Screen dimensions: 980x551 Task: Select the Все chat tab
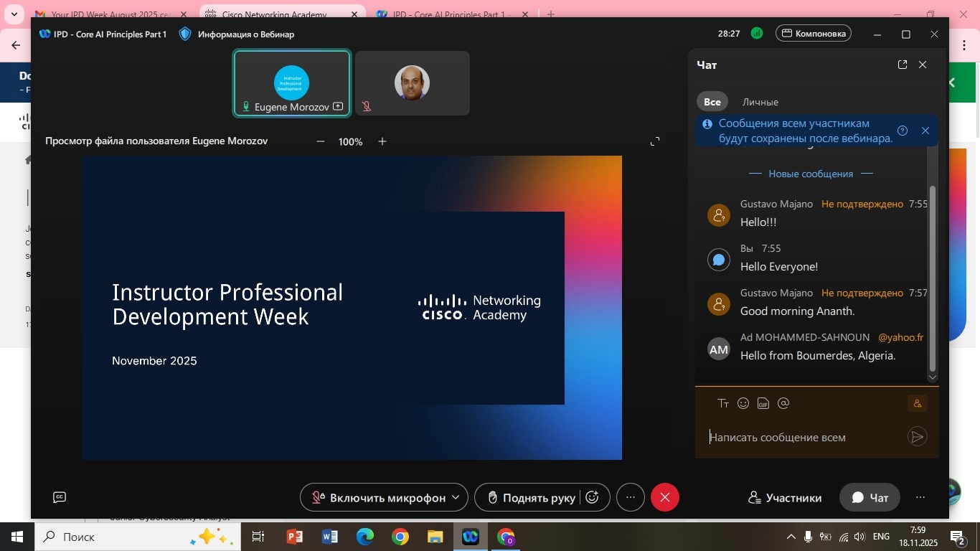coord(712,102)
